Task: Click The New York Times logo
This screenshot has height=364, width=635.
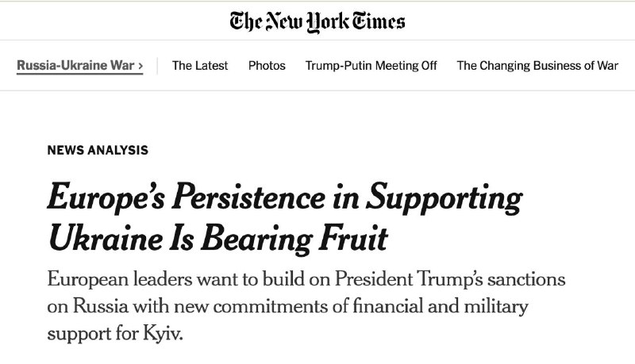Action: pyautogui.click(x=317, y=21)
